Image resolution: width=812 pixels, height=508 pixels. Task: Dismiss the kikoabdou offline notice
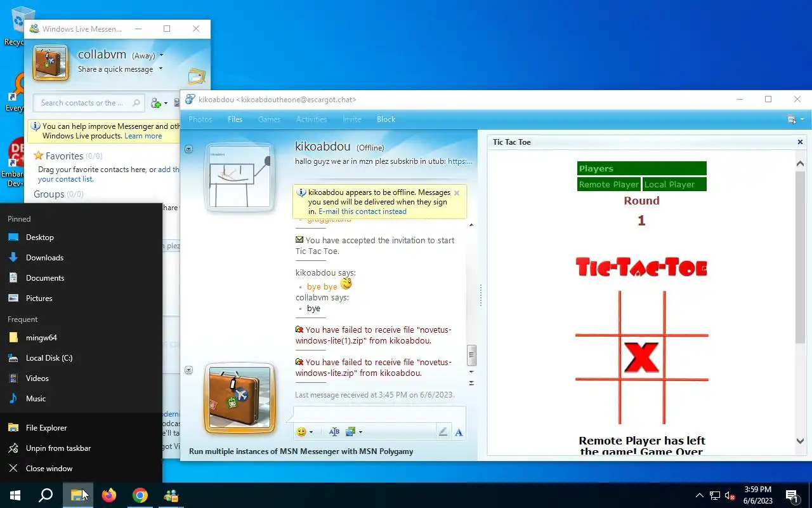click(x=456, y=192)
